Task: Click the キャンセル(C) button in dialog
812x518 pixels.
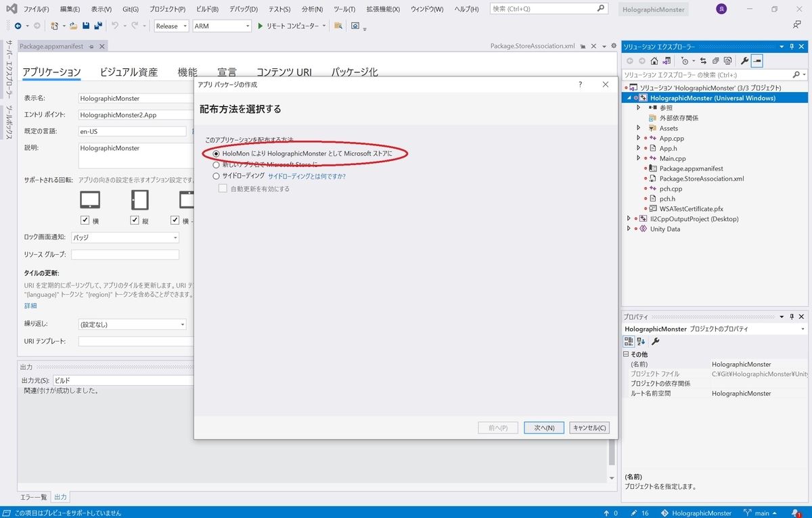Action: tap(590, 427)
